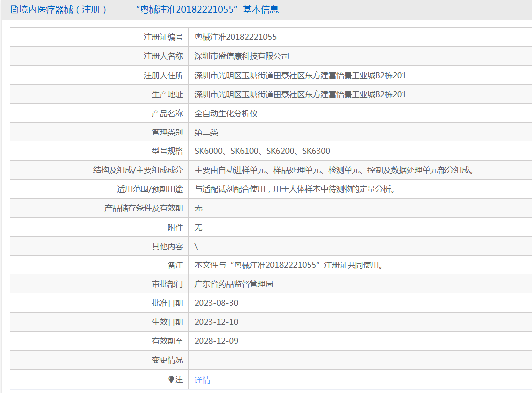Click the 注册人住所 address value
Image resolution: width=532 pixels, height=393 pixels.
pos(300,75)
